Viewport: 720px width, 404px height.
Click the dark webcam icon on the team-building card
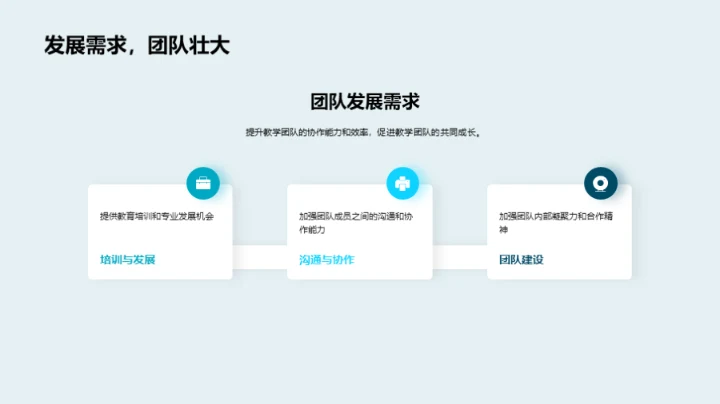(x=601, y=183)
